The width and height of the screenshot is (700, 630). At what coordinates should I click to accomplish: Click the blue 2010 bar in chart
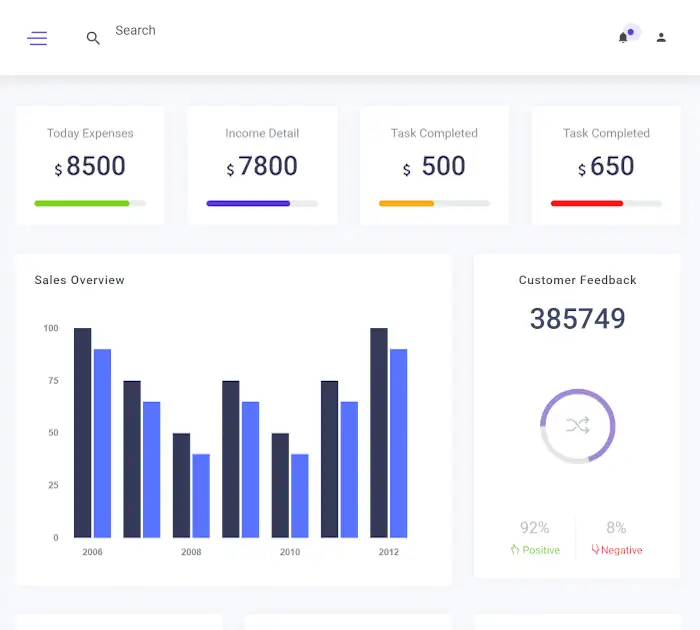pyautogui.click(x=300, y=496)
